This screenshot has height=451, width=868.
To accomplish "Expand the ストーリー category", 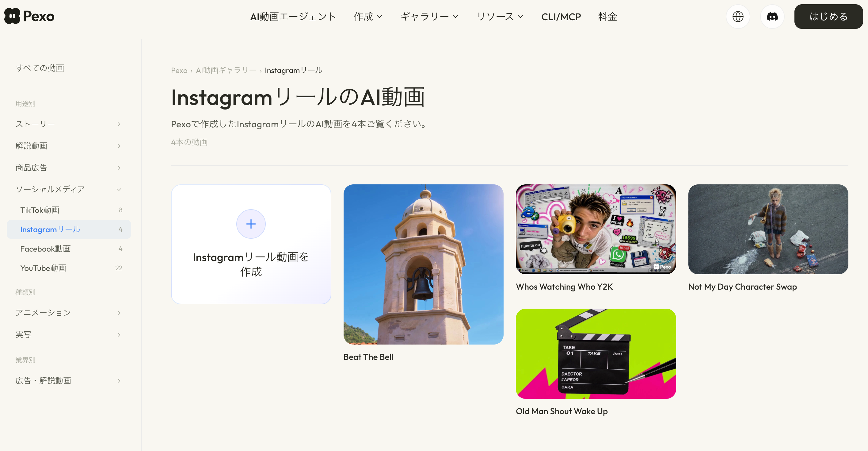I will pyautogui.click(x=68, y=124).
